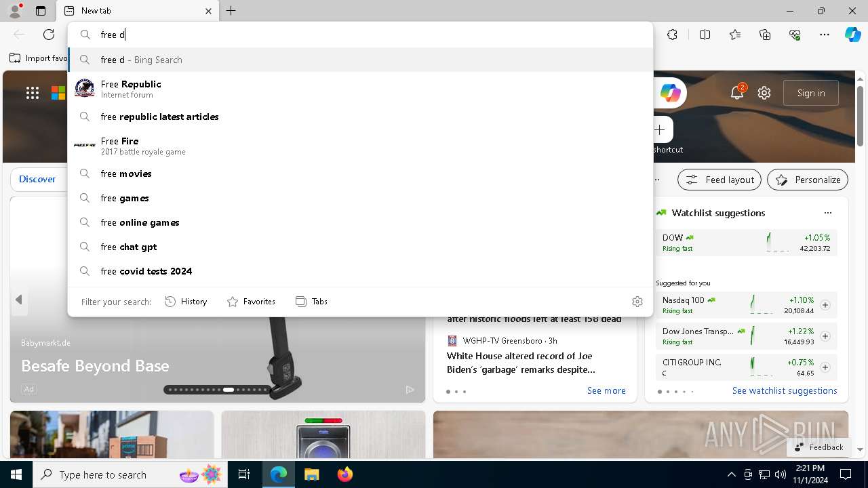Screen dimensions: 868x488
Task: Add a shortcut with plus tile
Action: 660,129
